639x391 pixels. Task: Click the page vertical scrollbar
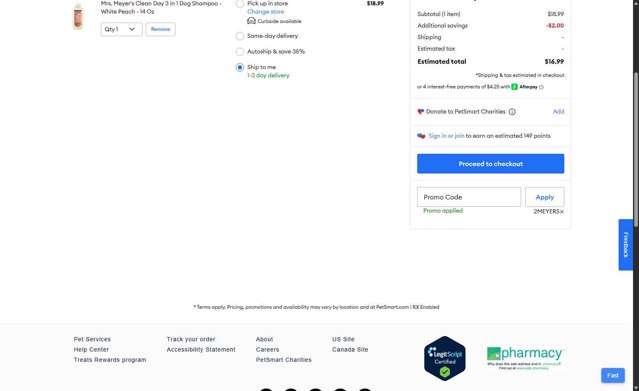[x=635, y=149]
